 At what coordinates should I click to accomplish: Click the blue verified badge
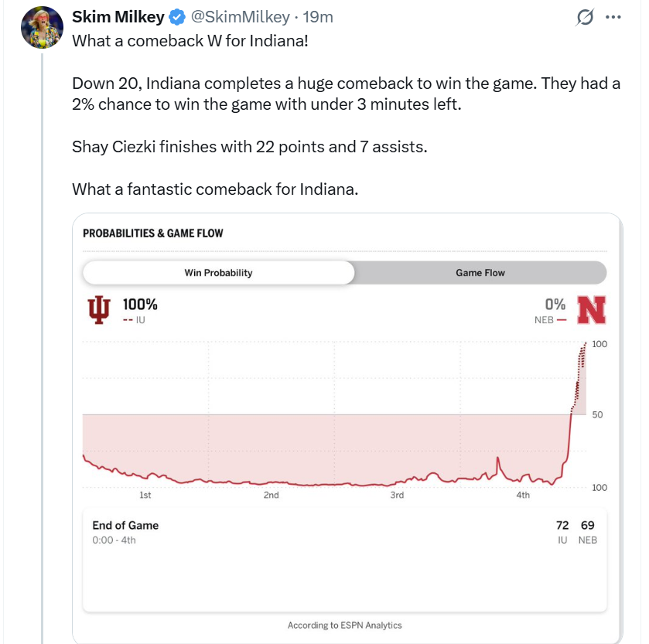(177, 17)
